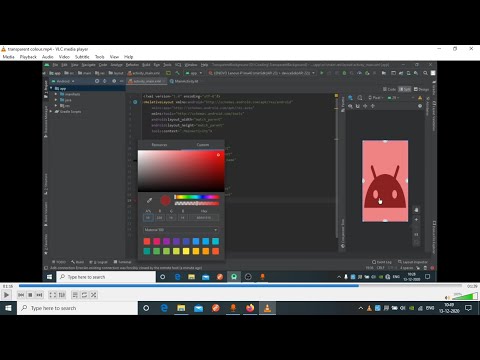
Task: Click the color saturation gradient area
Action: coord(181,171)
